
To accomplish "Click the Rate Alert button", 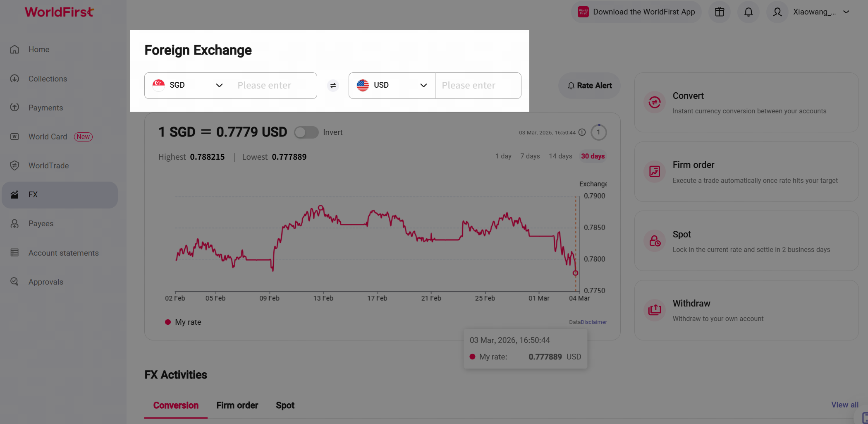I will tap(589, 86).
